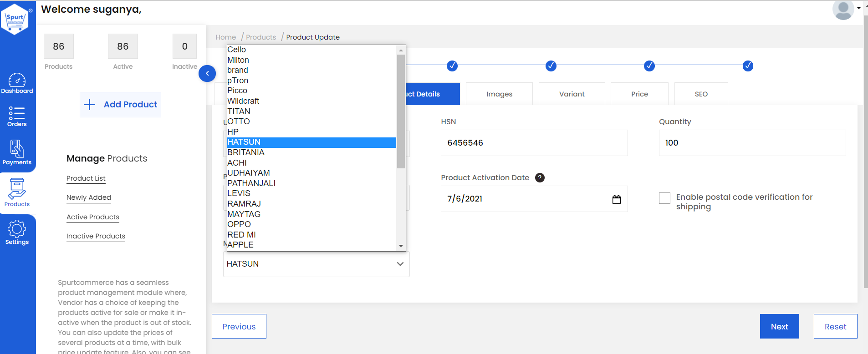Open the Products sidebar icon
The image size is (868, 354).
(17, 192)
